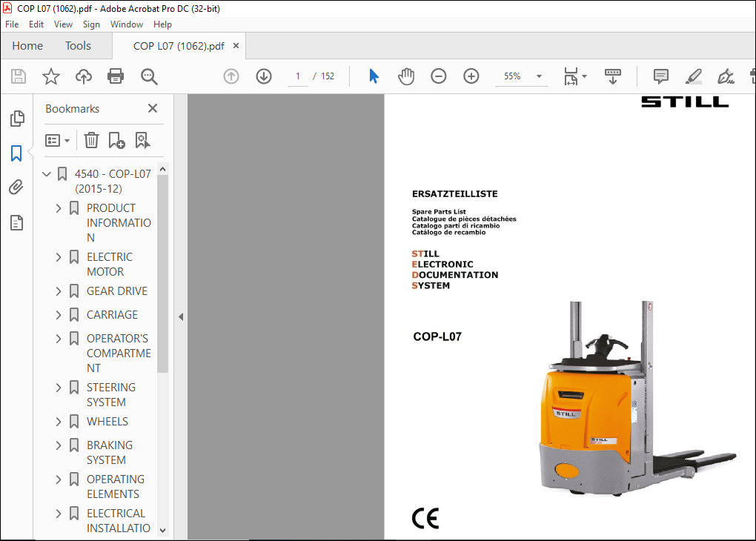Open Page Thumbnails side panel
The height and width of the screenshot is (541, 756).
(17, 118)
